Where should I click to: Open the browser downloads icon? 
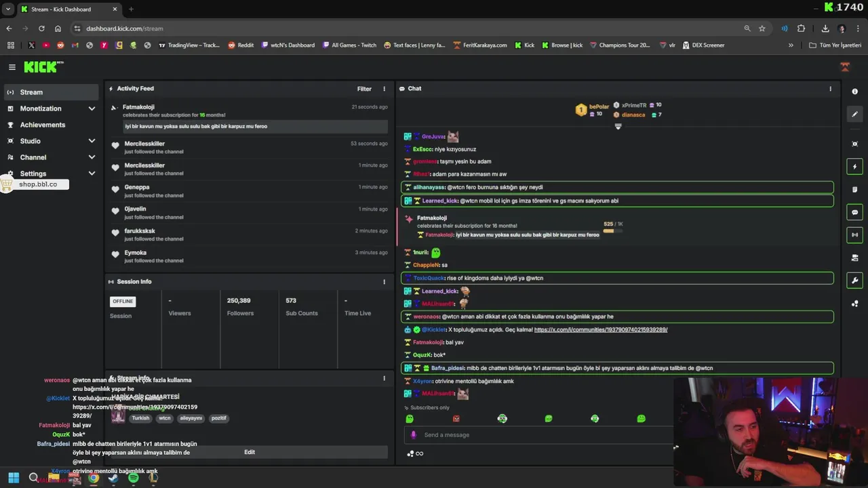point(825,28)
